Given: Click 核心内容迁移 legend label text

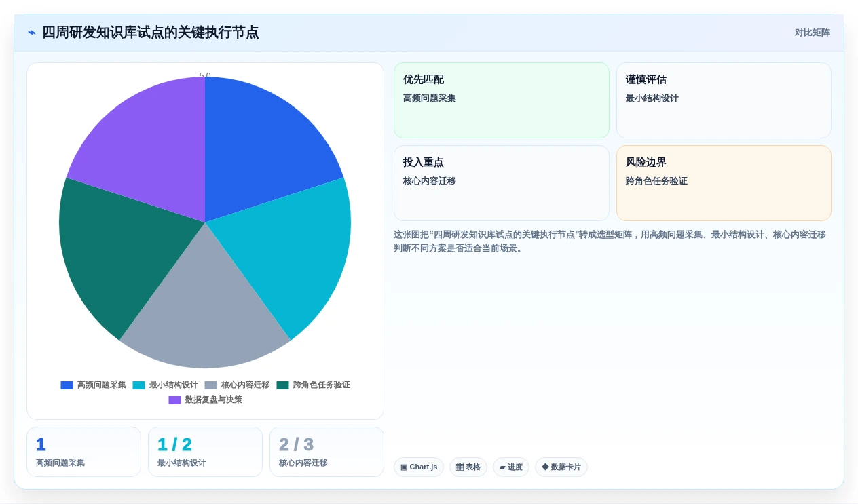Looking at the screenshot, I should click(x=246, y=385).
